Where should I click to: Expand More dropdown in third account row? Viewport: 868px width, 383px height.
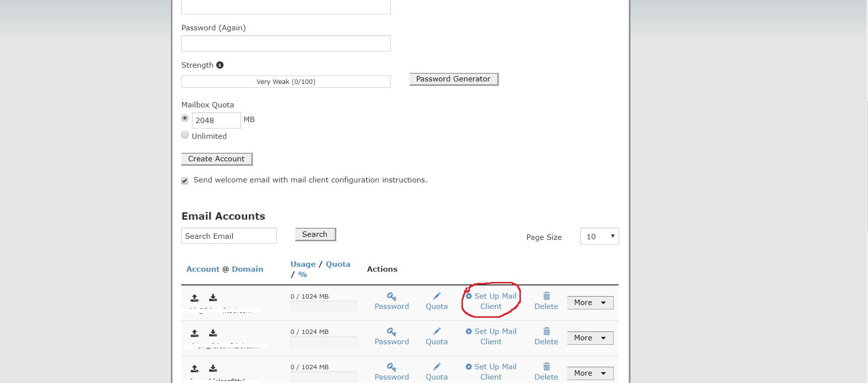click(x=590, y=373)
